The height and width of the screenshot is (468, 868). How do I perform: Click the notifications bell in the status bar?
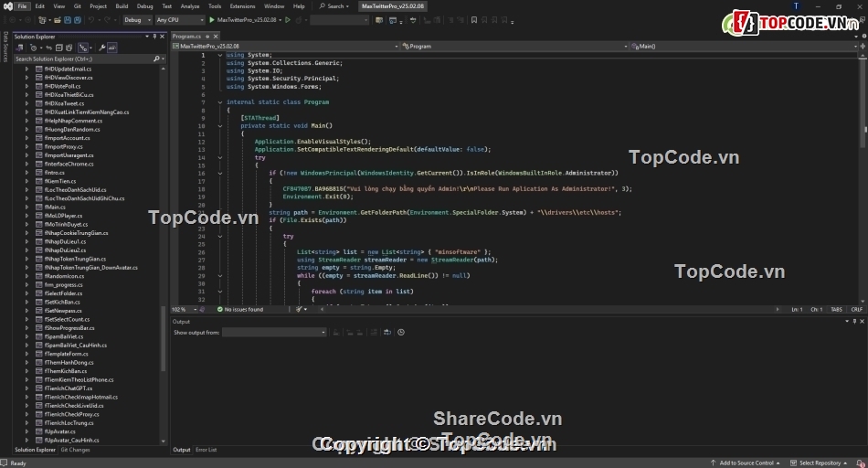click(861, 463)
